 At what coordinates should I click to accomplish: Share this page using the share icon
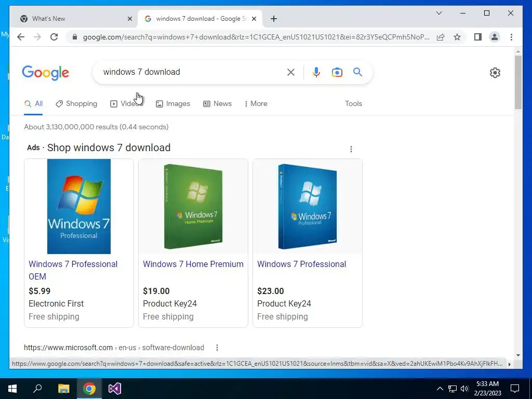(x=441, y=37)
